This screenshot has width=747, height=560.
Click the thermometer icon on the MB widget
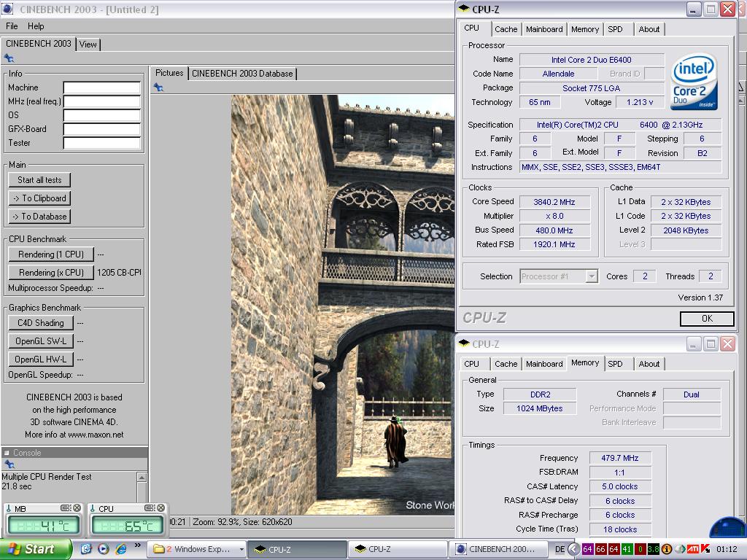[9, 508]
